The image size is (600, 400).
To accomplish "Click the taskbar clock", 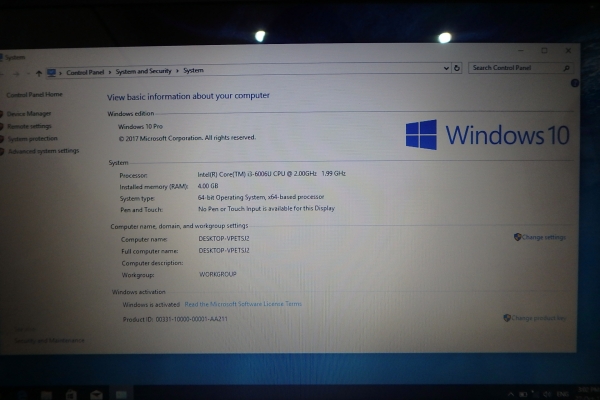I will (x=588, y=393).
